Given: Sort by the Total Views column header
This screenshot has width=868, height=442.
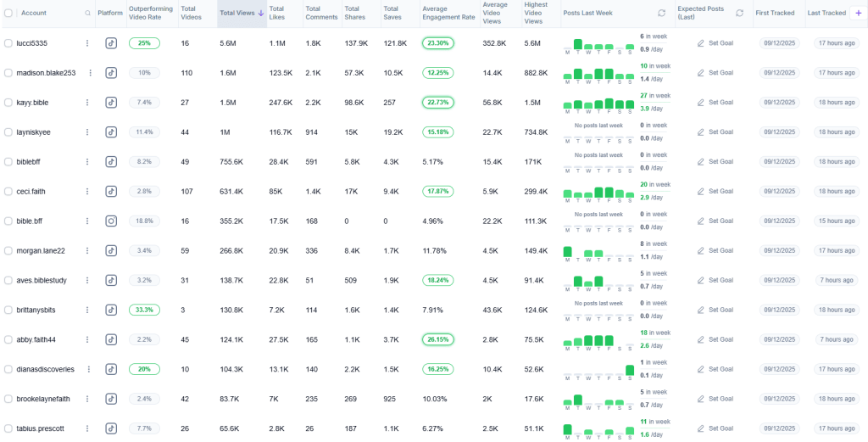Looking at the screenshot, I should [x=237, y=14].
